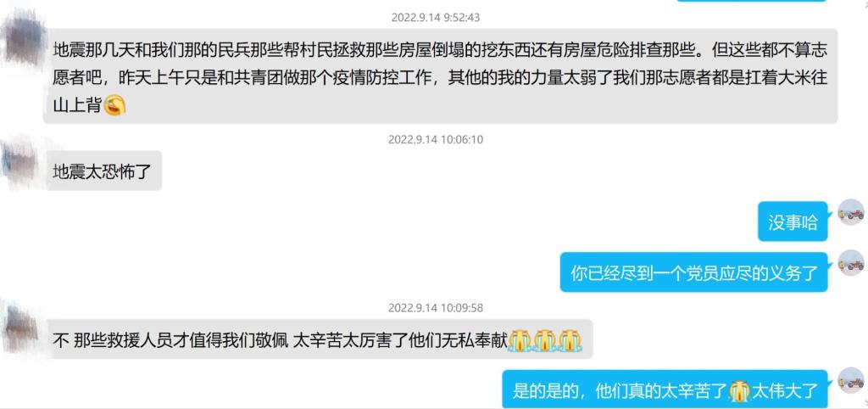Click the 那些救援人员才值得我们敬佩 message
The width and height of the screenshot is (868, 409).
pyautogui.click(x=319, y=339)
